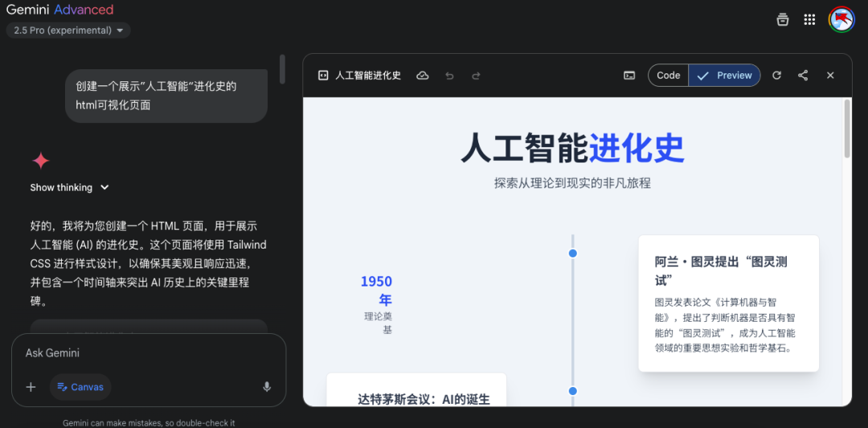868x428 pixels.
Task: Click Gemini's reply paragraph starting 好的
Action: [x=149, y=264]
